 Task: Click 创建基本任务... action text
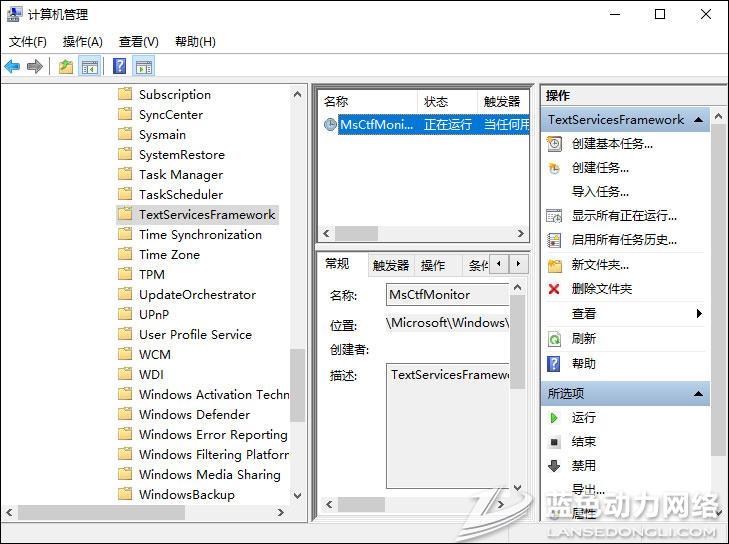tap(612, 144)
